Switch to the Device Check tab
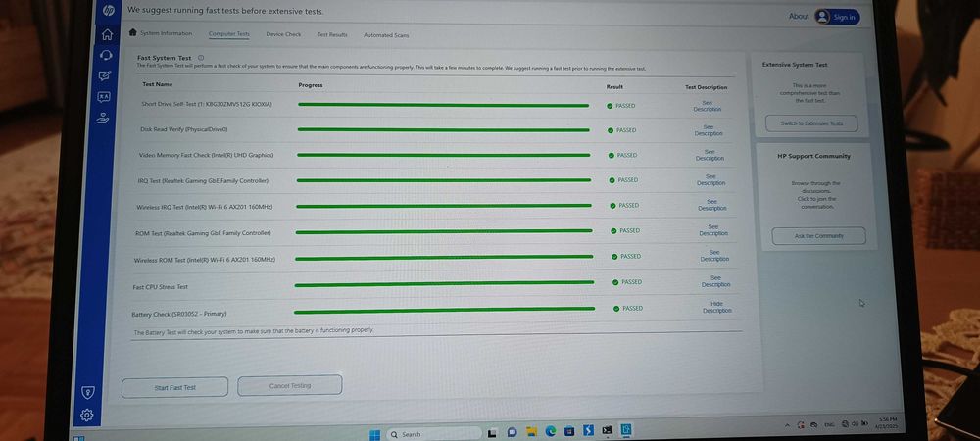The image size is (980, 441). tap(283, 34)
